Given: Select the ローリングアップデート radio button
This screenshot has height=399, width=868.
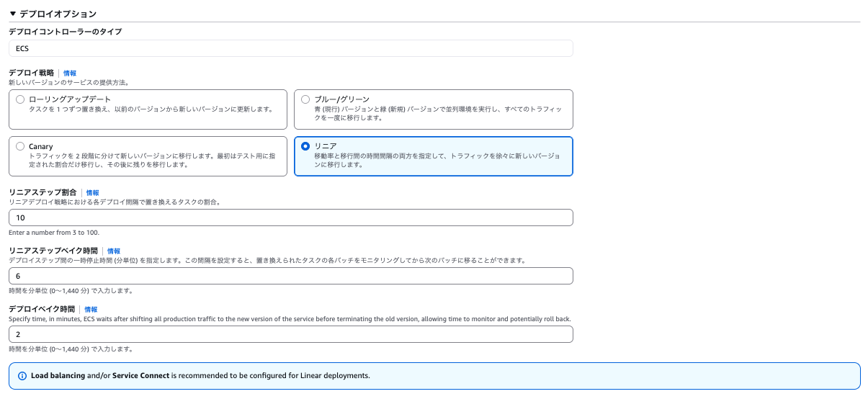Looking at the screenshot, I should (20, 99).
